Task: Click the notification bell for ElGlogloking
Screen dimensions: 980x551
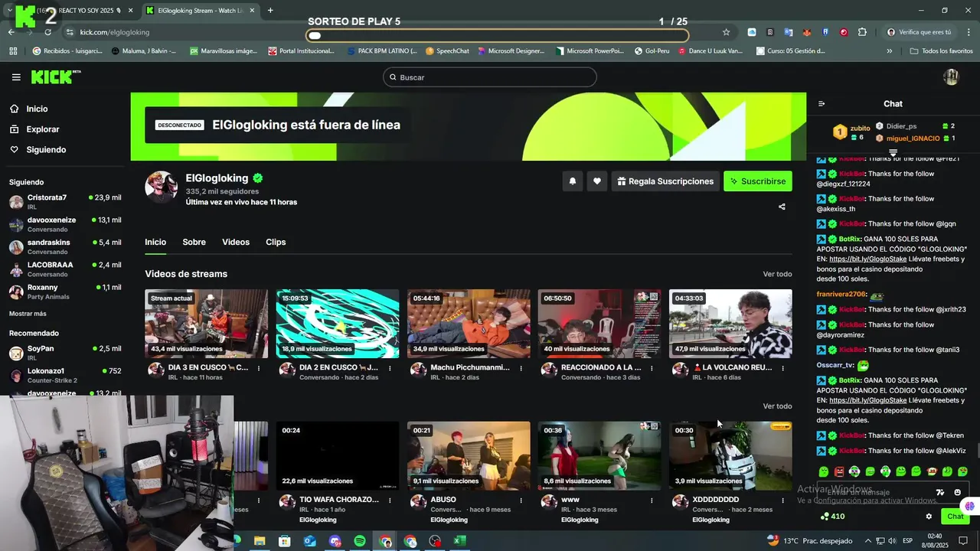Action: [x=572, y=181]
